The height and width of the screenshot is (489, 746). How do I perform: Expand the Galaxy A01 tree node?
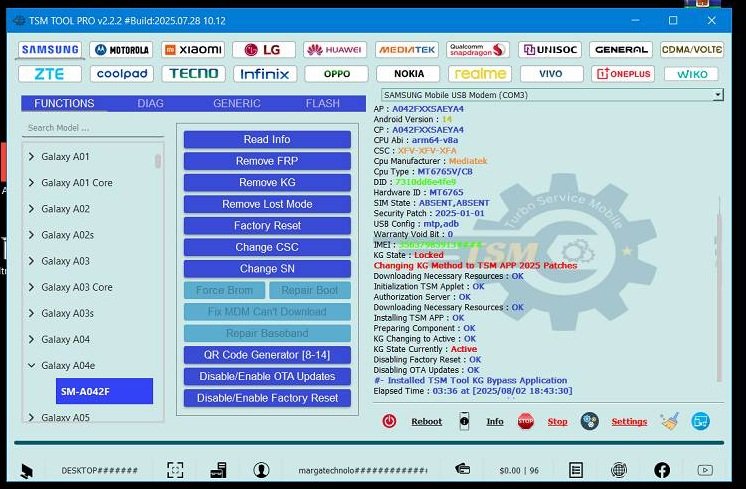click(x=31, y=156)
